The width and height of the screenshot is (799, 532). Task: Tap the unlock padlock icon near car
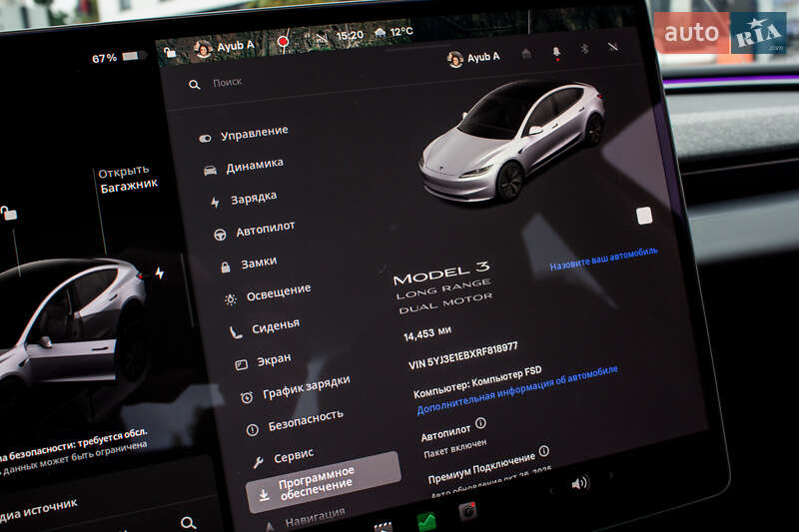9,213
